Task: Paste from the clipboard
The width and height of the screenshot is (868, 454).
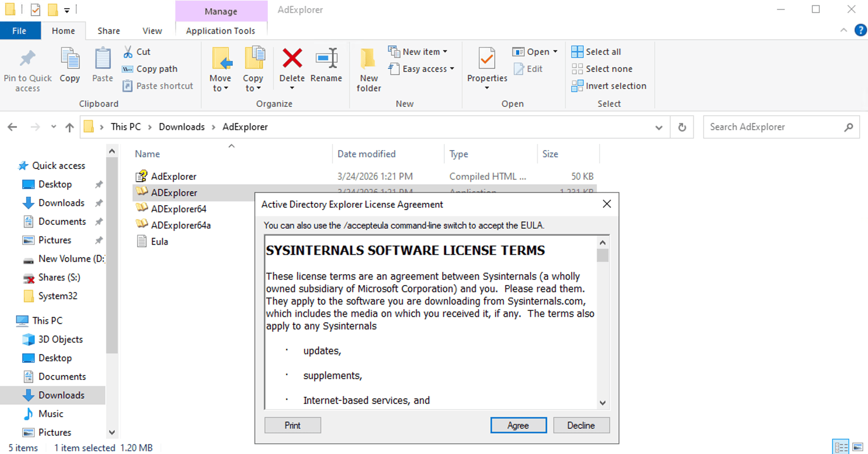Action: point(102,66)
